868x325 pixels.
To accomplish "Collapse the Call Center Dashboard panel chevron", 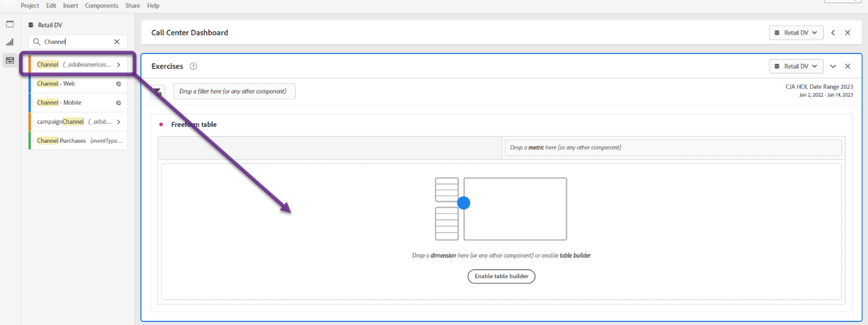I will [x=833, y=33].
